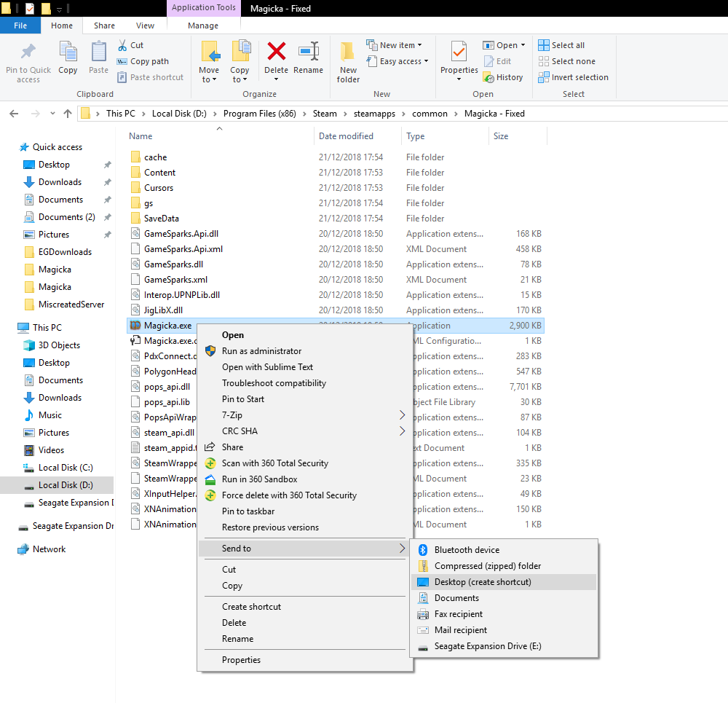Viewport: 728px width, 703px height.
Task: Select the SaveData folder
Action: tap(161, 219)
